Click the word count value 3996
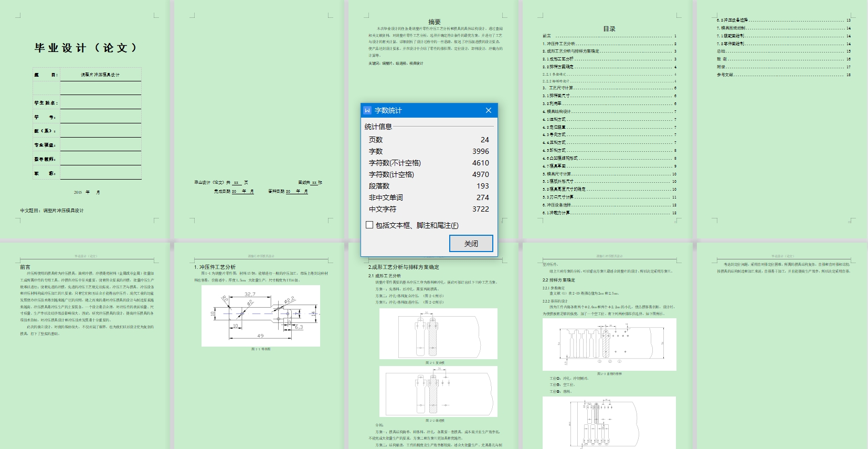Screen dimensions: 868x449 (x=481, y=151)
